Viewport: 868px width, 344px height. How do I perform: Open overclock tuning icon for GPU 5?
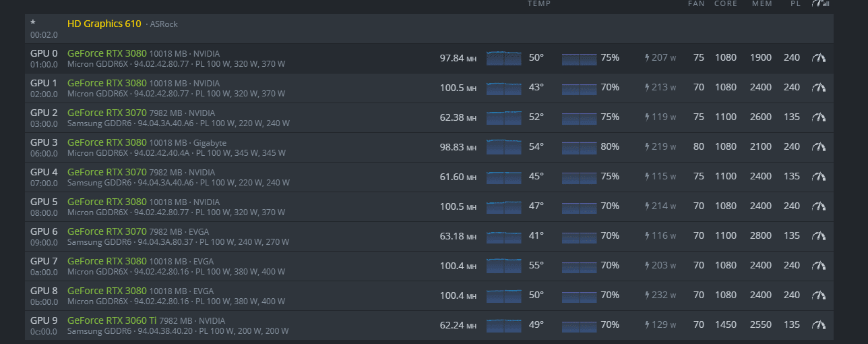click(819, 206)
